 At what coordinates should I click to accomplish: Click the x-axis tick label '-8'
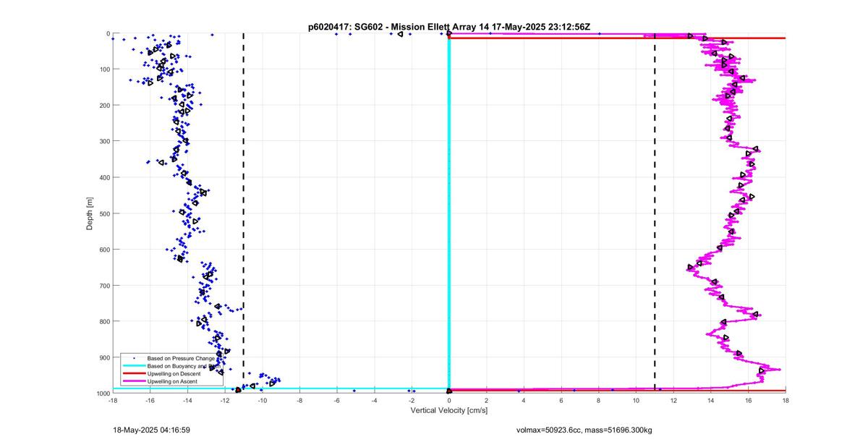pos(299,400)
